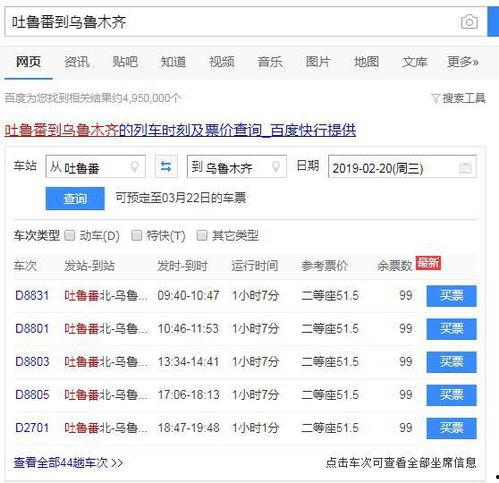This screenshot has height=483, width=499.
Task: Click the 参考票价 column header
Action: [324, 266]
